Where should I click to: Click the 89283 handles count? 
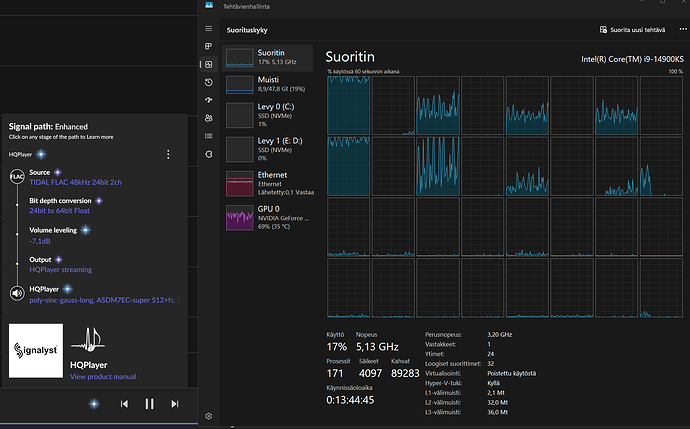coord(405,373)
